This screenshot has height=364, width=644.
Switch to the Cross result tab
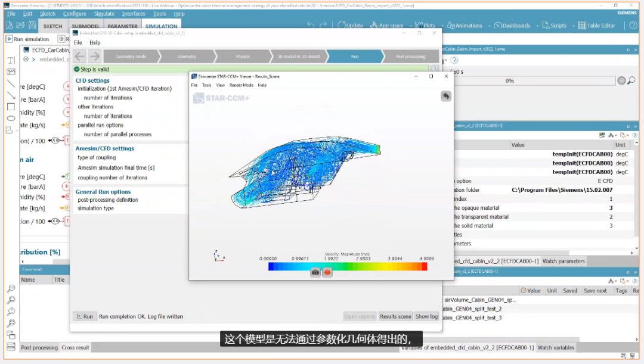click(75, 347)
